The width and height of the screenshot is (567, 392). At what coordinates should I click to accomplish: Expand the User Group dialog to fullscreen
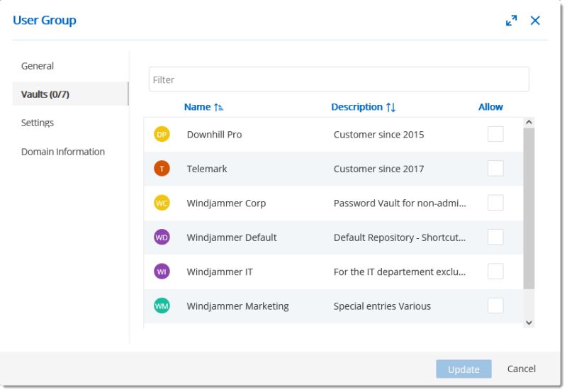[511, 21]
